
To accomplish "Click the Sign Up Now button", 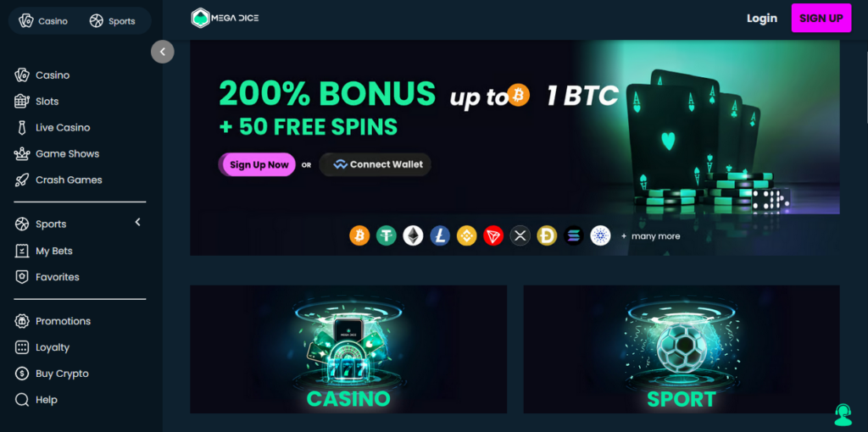I will 257,164.
